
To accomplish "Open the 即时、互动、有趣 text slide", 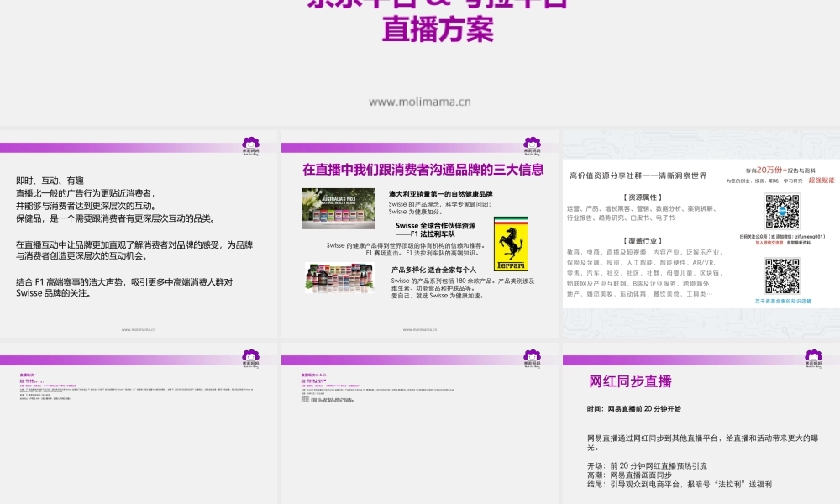I will 139,235.
